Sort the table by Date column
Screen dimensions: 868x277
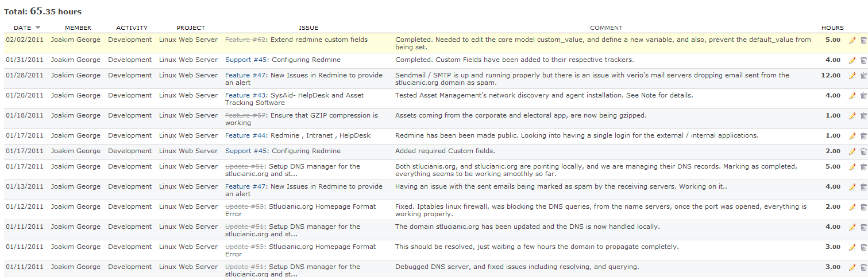pos(22,28)
